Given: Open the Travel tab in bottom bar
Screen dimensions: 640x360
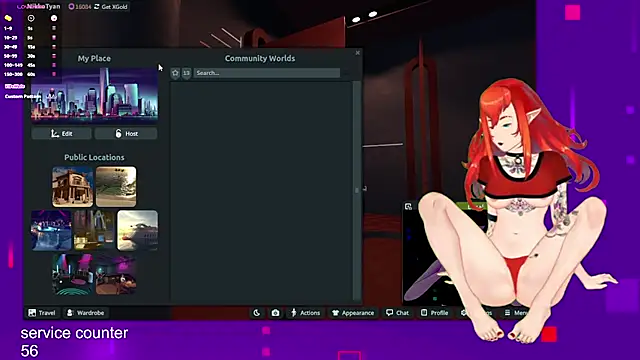Looking at the screenshot, I should [42, 313].
